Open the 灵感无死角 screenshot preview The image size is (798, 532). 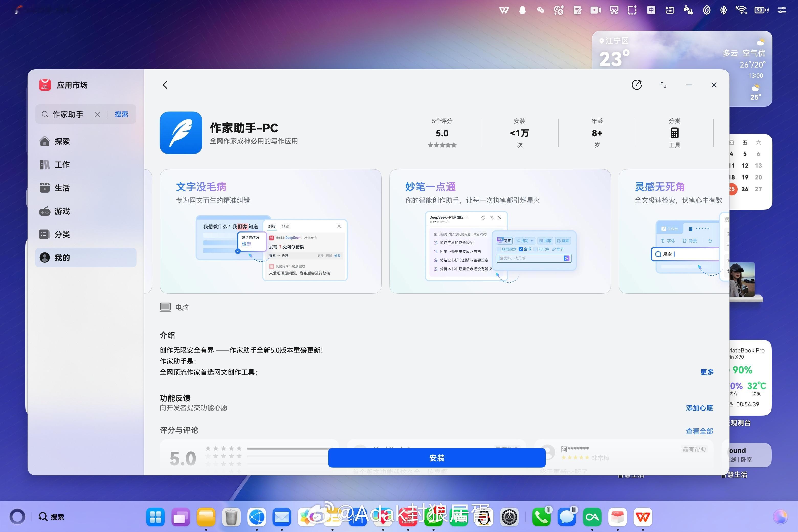pos(674,231)
